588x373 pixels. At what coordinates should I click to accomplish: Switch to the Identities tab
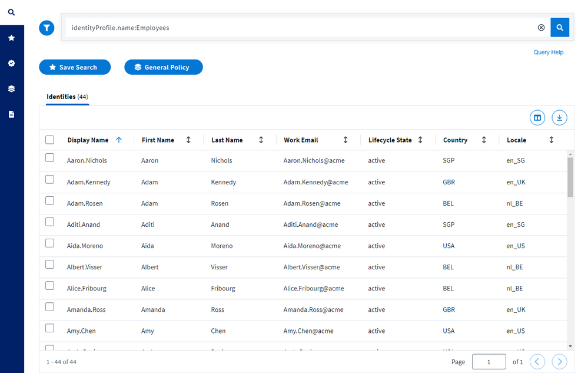[x=67, y=97]
